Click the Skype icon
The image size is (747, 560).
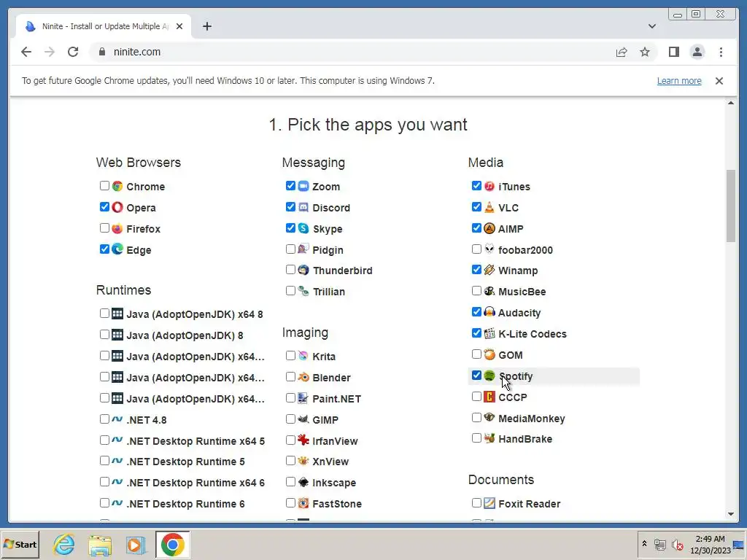coord(303,228)
